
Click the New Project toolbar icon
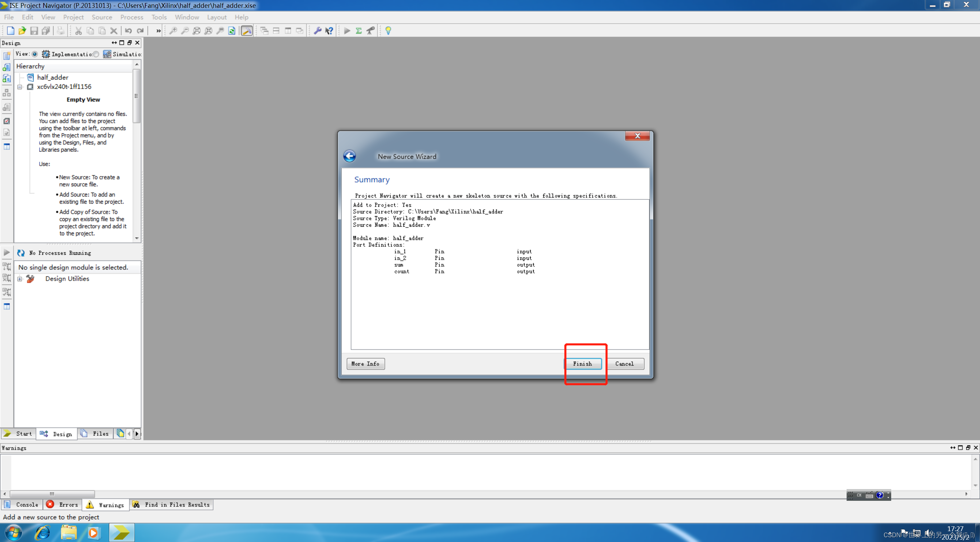(10, 31)
